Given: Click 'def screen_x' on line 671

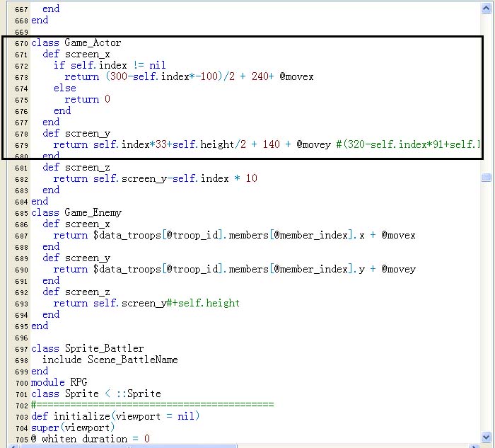Looking at the screenshot, I should 76,54.
